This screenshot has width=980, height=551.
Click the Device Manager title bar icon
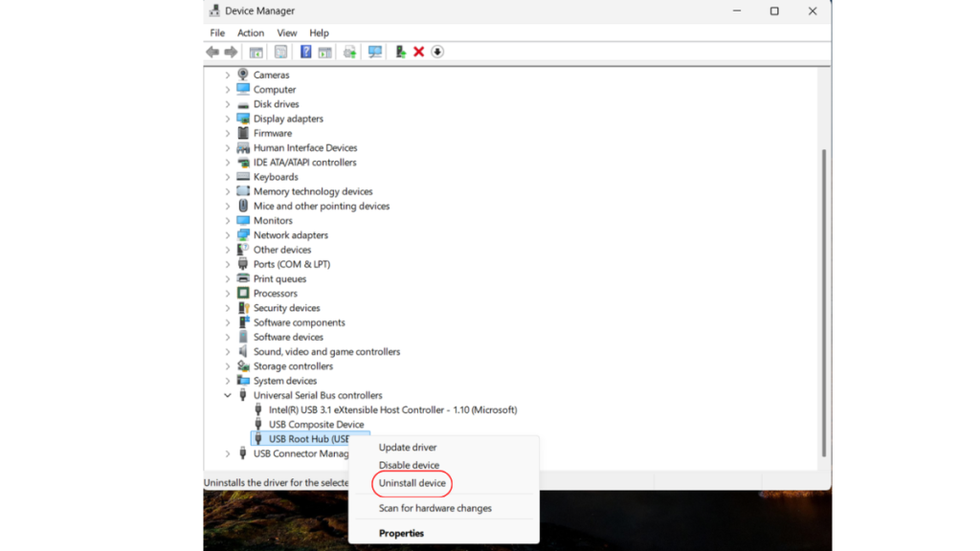214,11
